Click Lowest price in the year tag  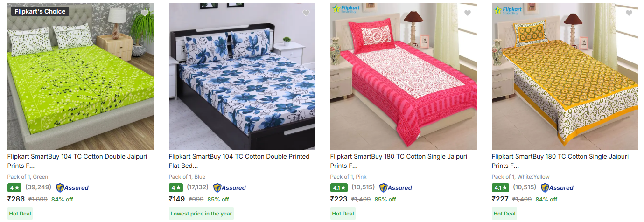(201, 213)
